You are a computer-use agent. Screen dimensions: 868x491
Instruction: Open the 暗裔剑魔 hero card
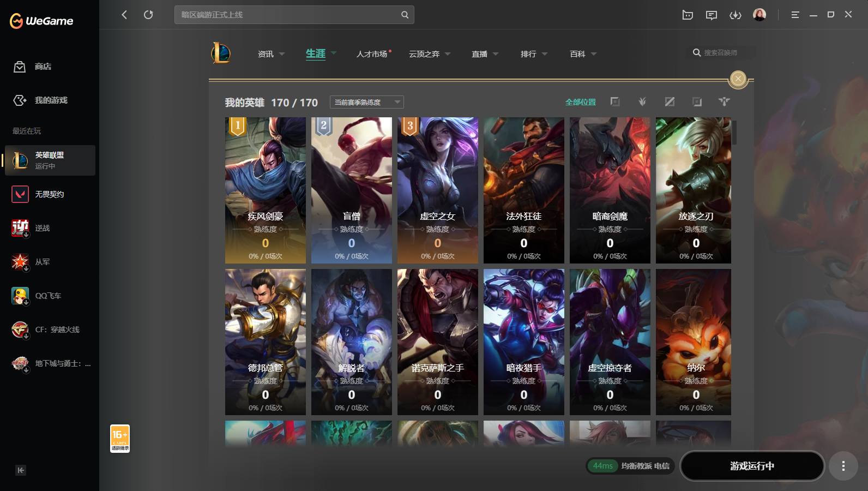pyautogui.click(x=610, y=190)
